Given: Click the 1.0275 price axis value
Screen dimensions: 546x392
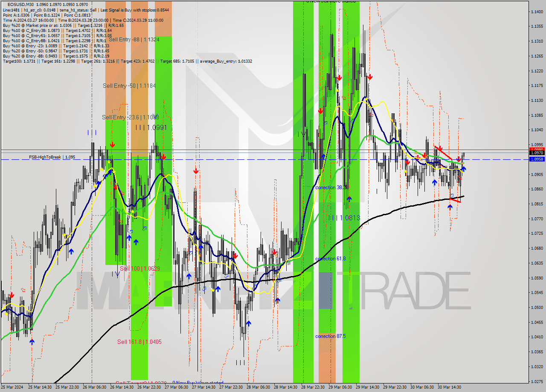Looking at the screenshot, I should (537, 381).
